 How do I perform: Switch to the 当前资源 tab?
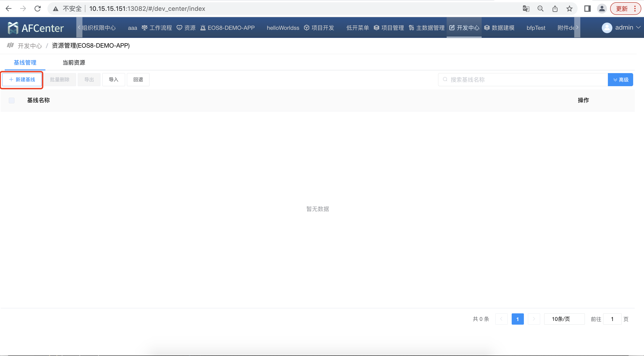pyautogui.click(x=74, y=62)
